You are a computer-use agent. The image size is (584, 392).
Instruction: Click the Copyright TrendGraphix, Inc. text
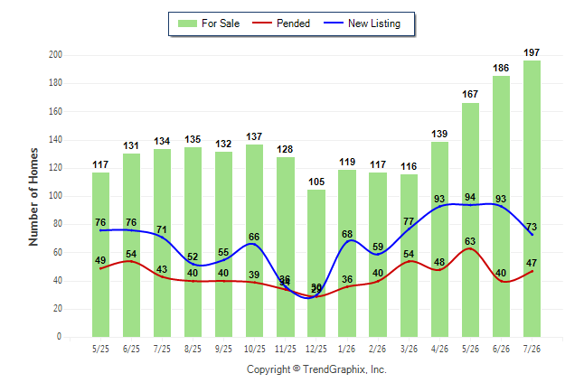click(316, 369)
